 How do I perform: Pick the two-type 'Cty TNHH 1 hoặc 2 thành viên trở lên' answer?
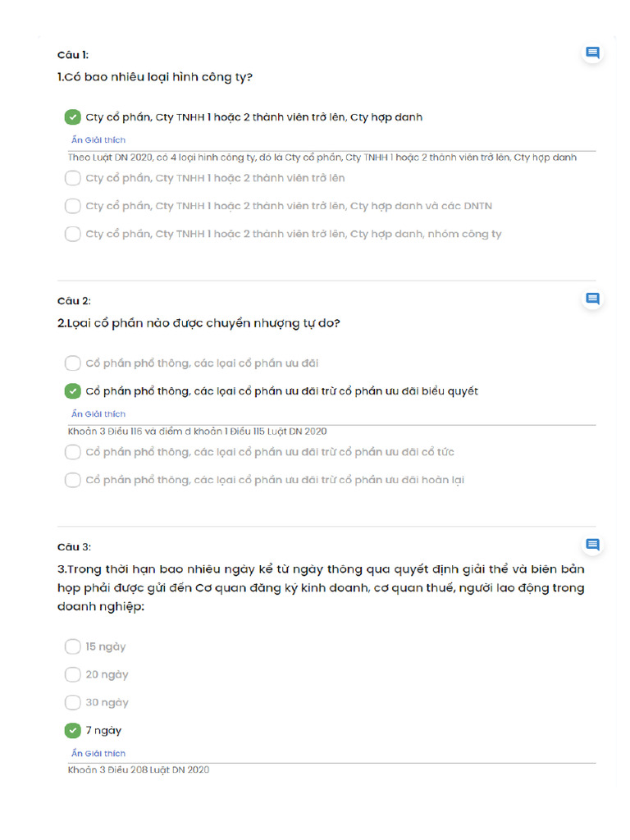(x=72, y=178)
